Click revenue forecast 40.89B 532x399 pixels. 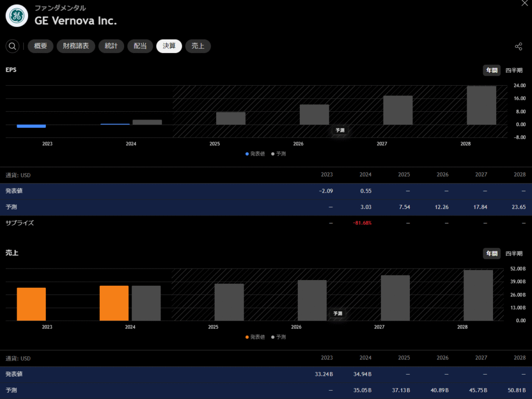pos(440,390)
